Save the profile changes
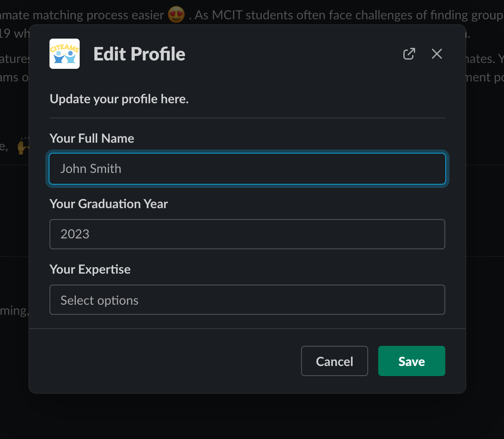Image resolution: width=504 pixels, height=439 pixels. 411,361
